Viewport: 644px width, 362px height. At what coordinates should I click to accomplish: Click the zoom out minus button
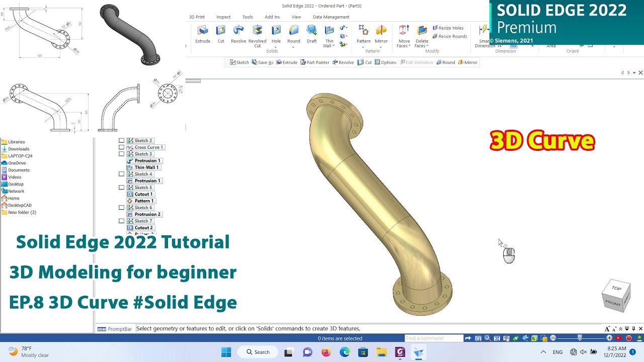pyautogui.click(x=553, y=338)
